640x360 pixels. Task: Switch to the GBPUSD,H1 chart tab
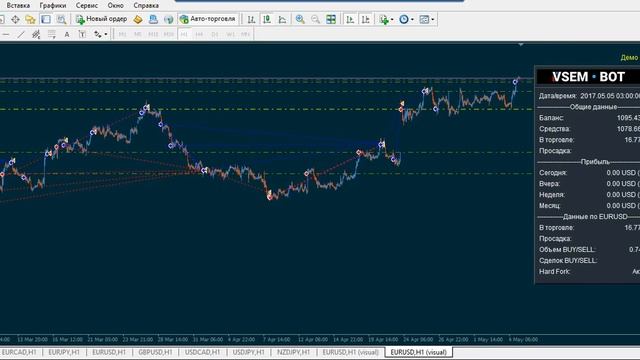(155, 352)
